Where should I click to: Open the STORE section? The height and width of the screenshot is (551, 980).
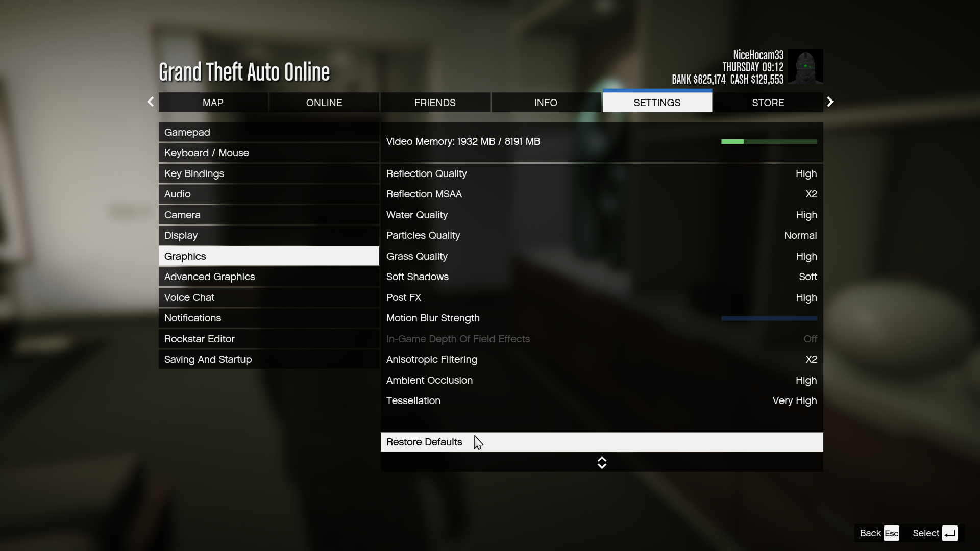click(x=767, y=102)
